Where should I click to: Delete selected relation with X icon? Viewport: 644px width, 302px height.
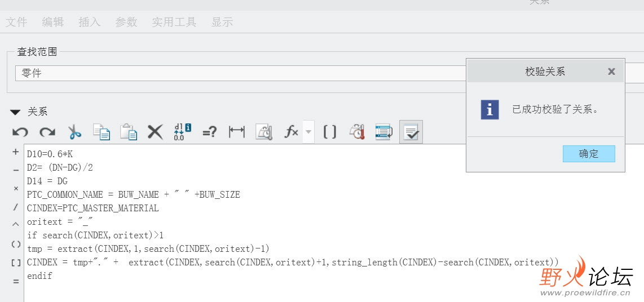tap(155, 132)
